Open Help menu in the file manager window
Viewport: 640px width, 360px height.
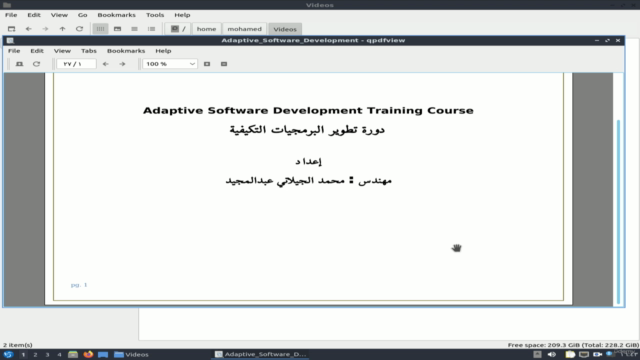pos(182,15)
